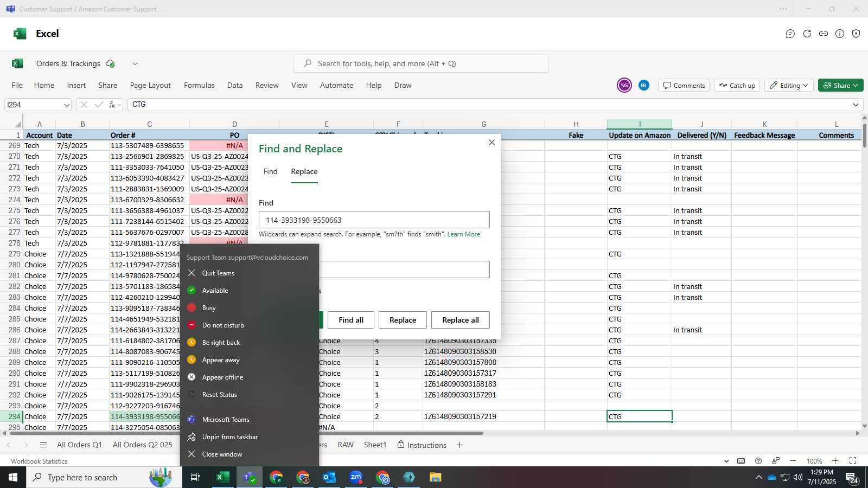Image resolution: width=868 pixels, height=488 pixels.
Task: Expand the formula bar chevron
Action: pyautogui.click(x=856, y=105)
